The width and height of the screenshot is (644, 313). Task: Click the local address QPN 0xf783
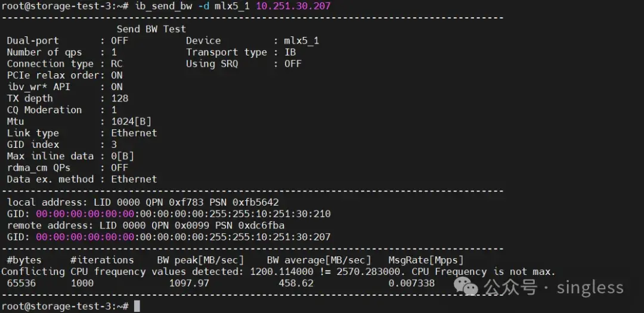click(x=175, y=203)
